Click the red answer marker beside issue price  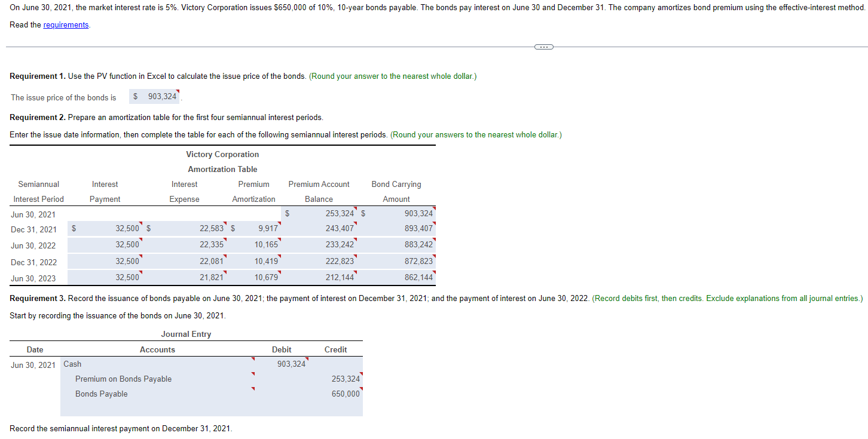point(179,91)
